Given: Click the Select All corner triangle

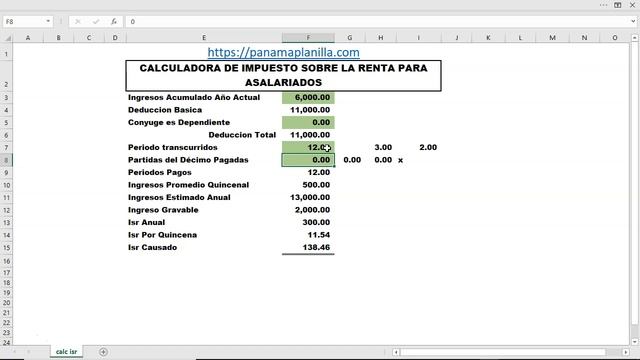Looking at the screenshot, I should [7, 38].
